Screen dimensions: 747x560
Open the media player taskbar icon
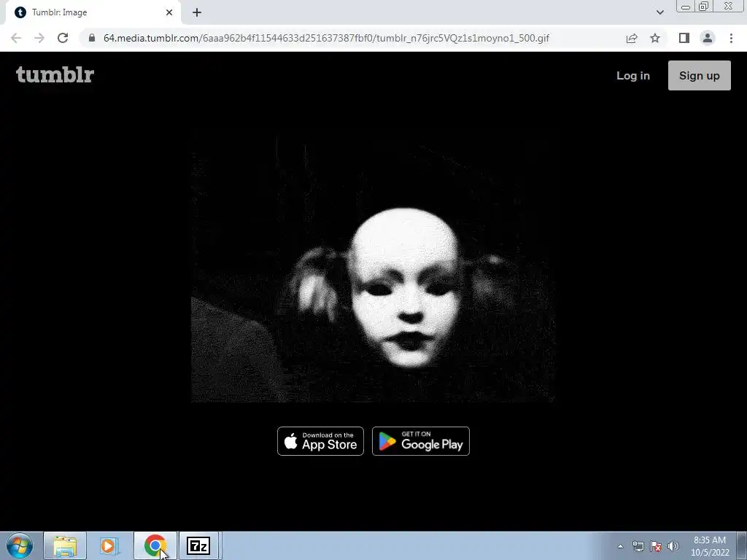point(109,545)
